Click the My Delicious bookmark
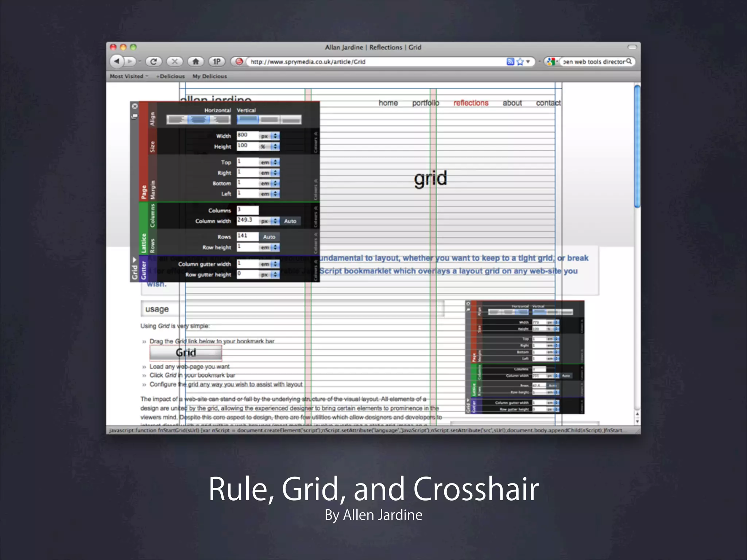The width and height of the screenshot is (747, 560). coord(210,76)
